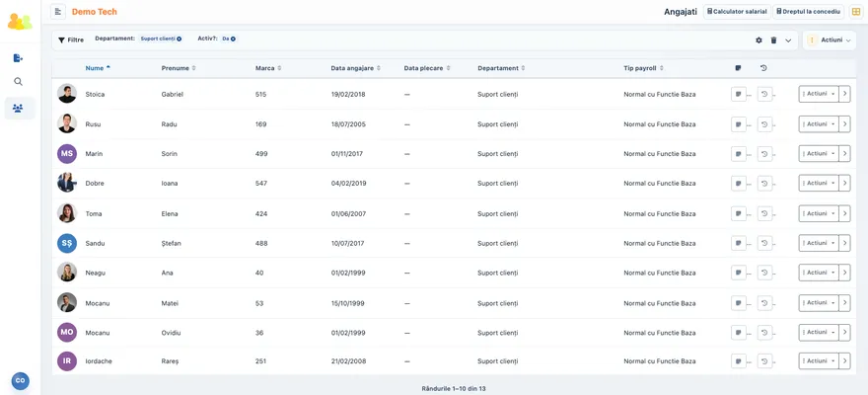Open the Actiuni dropdown at top right
Screen dimensions: 868x395
[x=830, y=40]
